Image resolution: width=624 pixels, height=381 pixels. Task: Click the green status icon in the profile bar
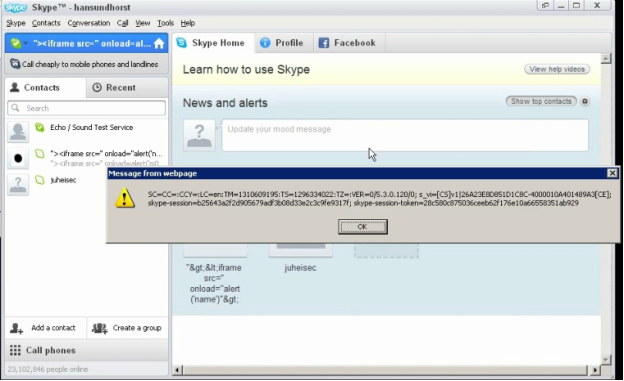tap(16, 43)
